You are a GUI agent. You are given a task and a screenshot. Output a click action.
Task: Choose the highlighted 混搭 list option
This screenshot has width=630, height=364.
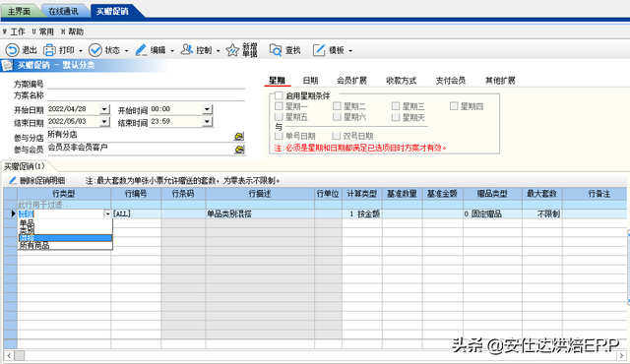point(65,238)
